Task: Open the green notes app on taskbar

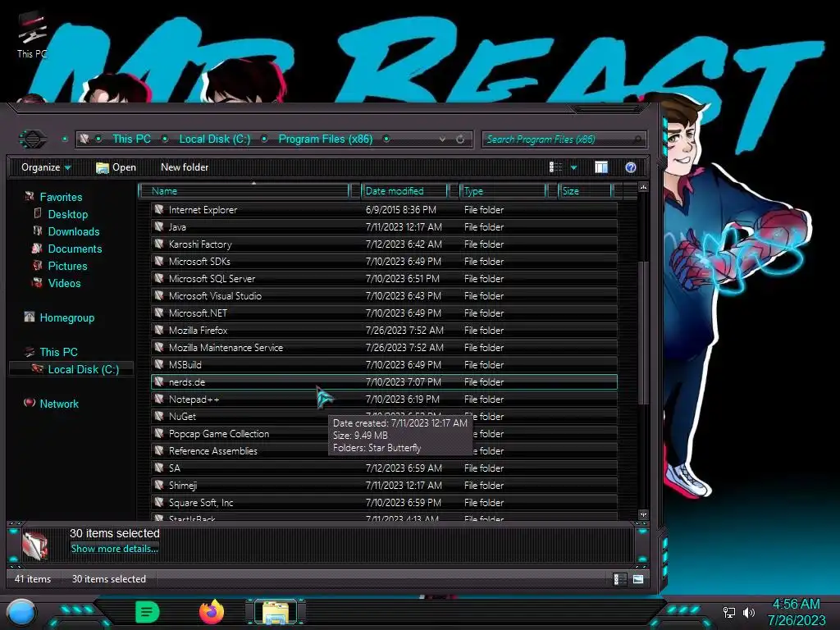Action: click(148, 612)
